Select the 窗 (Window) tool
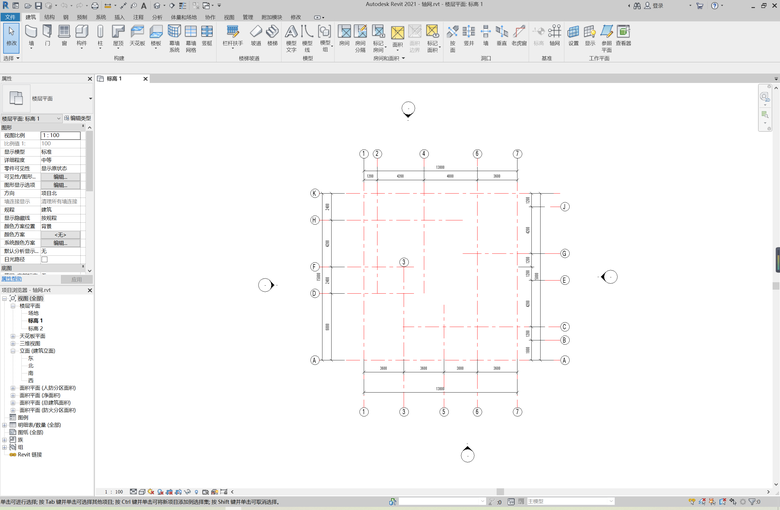 pyautogui.click(x=64, y=35)
